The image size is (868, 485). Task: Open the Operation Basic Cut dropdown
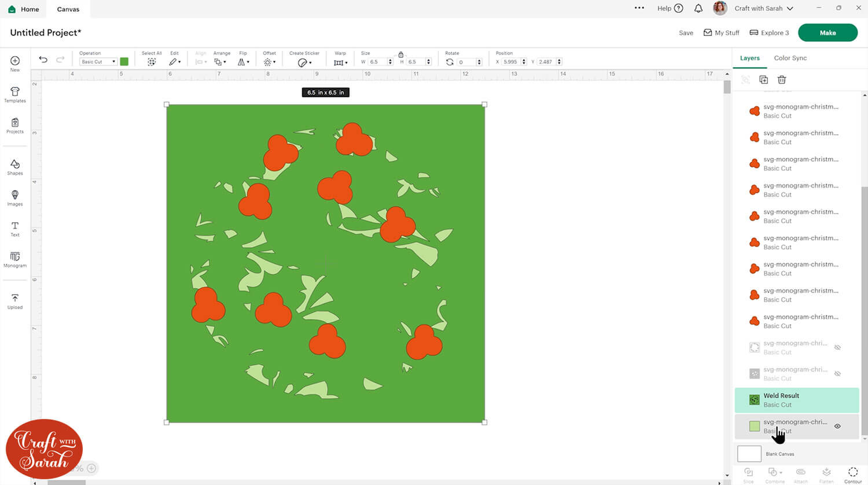pyautogui.click(x=98, y=62)
